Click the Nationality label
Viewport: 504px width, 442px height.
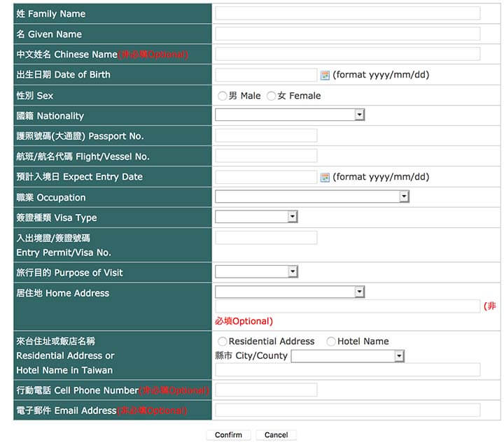[x=50, y=116]
